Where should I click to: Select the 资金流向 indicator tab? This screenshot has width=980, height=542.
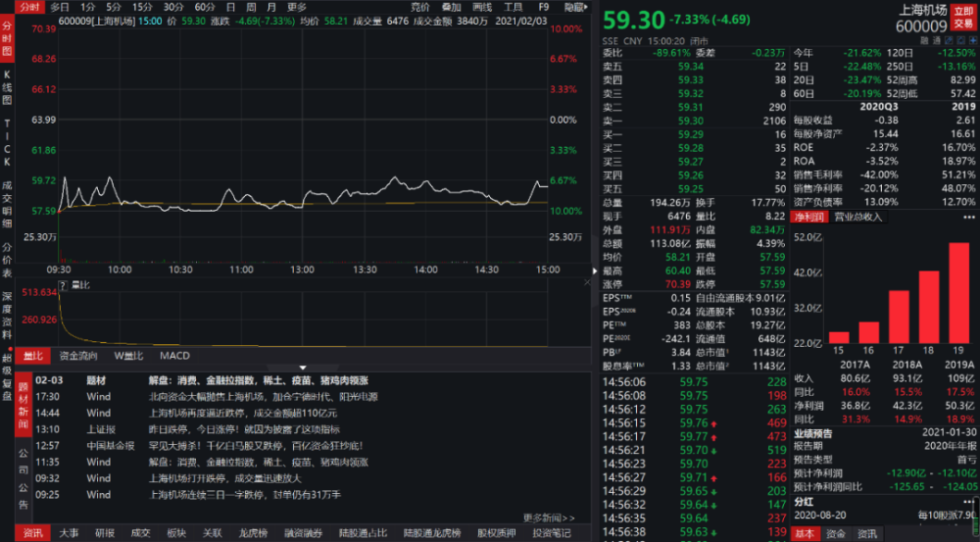[78, 356]
